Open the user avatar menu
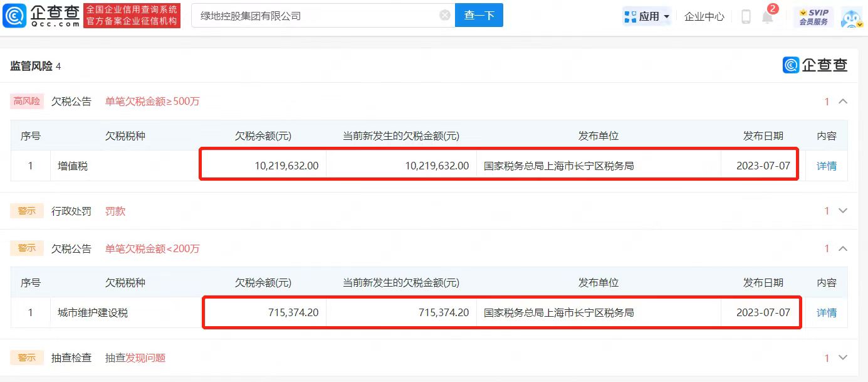Viewport: 868px width, 382px height. click(x=852, y=19)
